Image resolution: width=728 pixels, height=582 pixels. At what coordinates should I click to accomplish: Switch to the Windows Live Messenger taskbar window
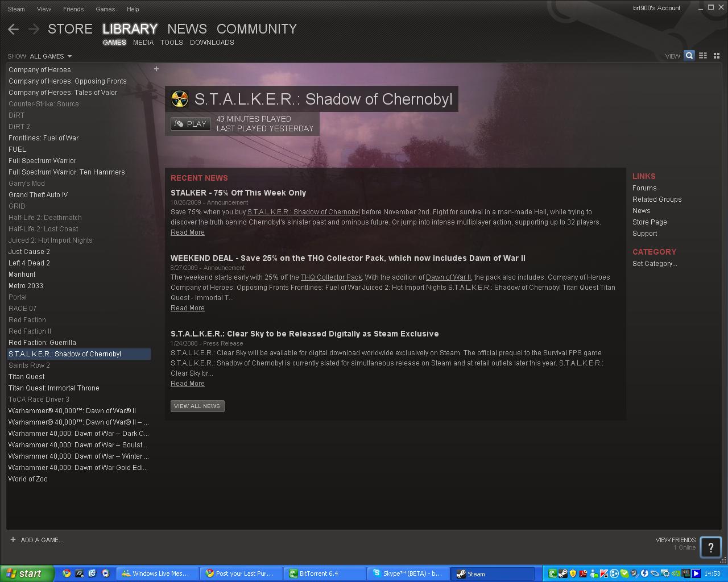point(159,573)
